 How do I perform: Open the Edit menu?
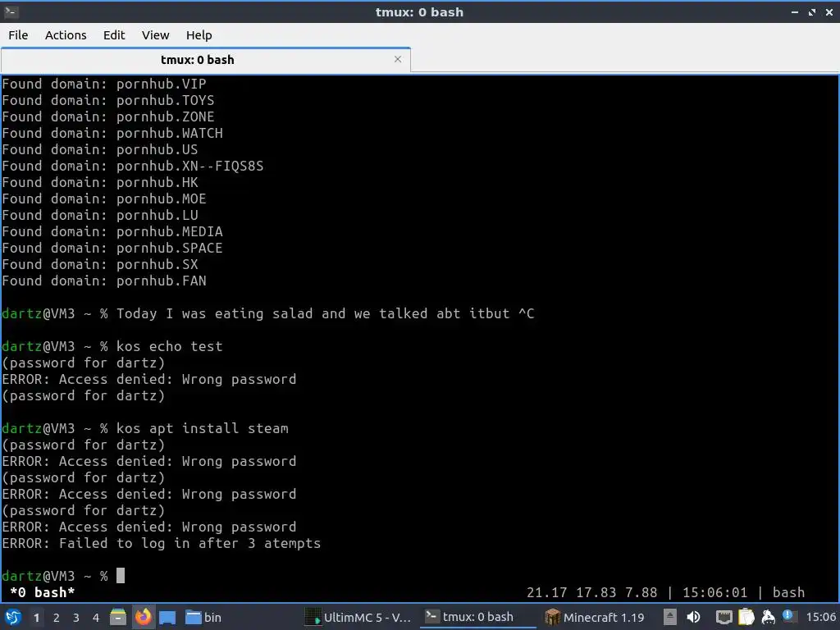point(114,34)
